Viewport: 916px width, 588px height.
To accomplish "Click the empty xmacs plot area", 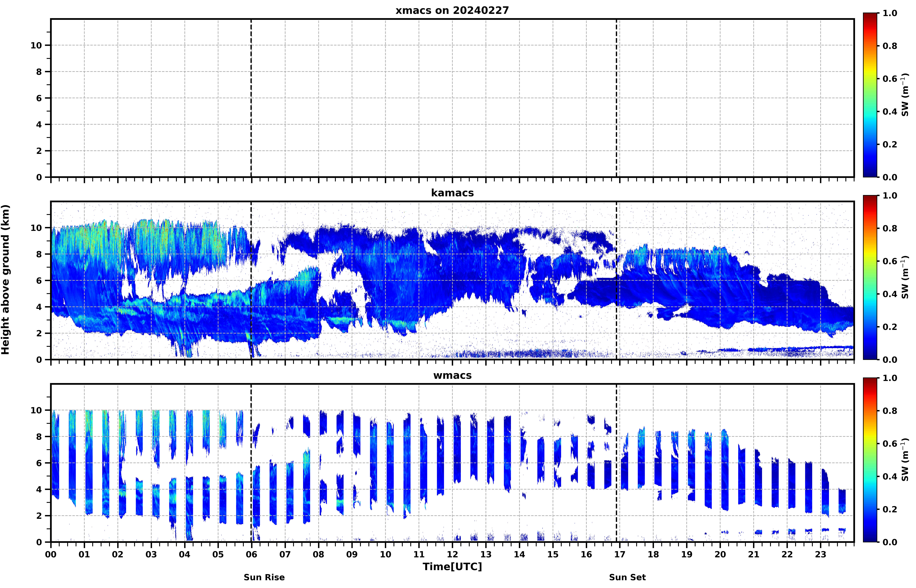I will [x=452, y=98].
